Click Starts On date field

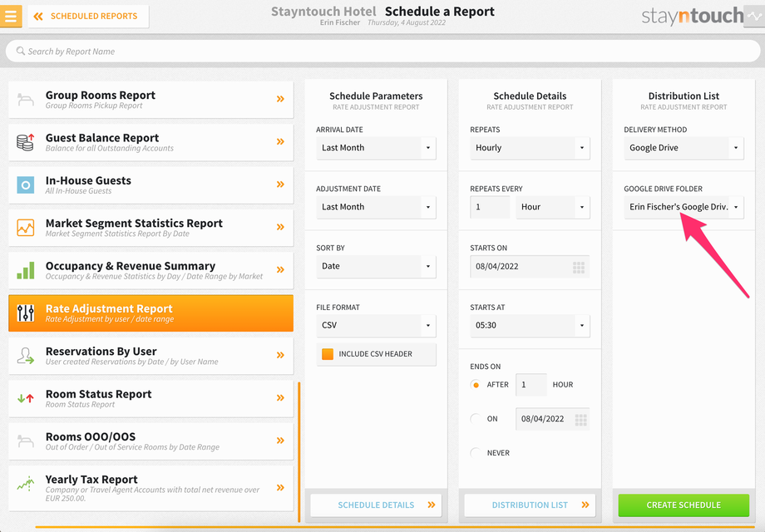pos(530,267)
